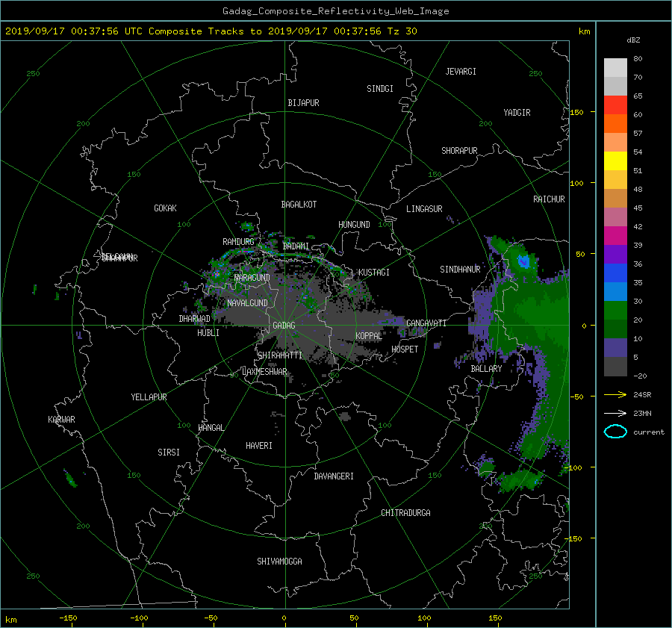Click the white 23MN arrow legend icon
Viewport: 672px width, 628px height.
tap(615, 413)
